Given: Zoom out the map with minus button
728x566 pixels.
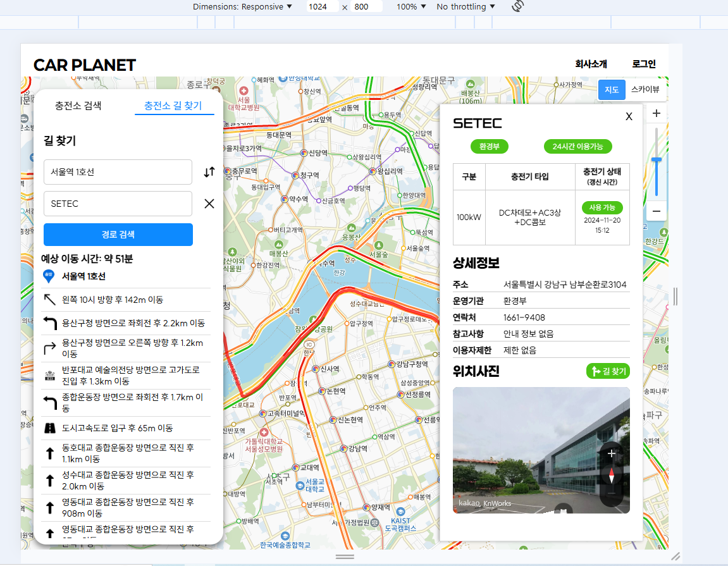Looking at the screenshot, I should (x=656, y=211).
